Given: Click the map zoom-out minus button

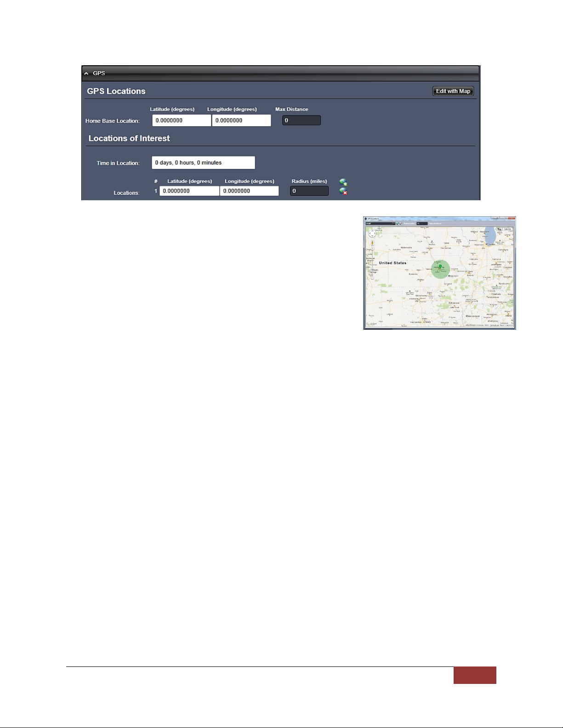Looking at the screenshot, I should point(372,277).
